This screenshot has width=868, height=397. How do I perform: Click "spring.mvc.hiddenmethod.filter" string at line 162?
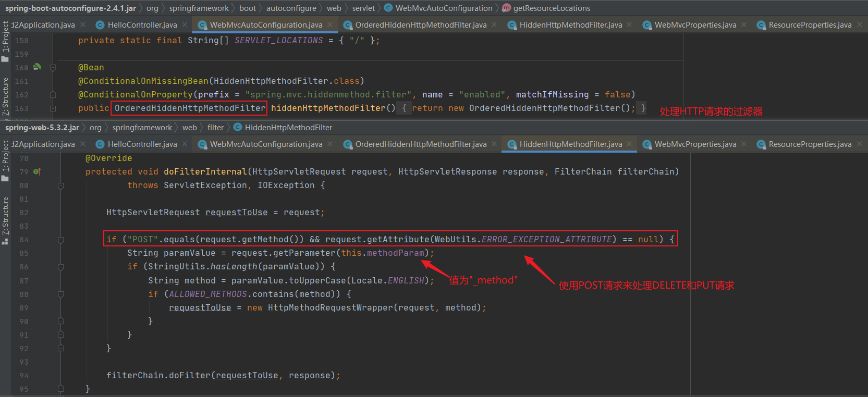click(x=328, y=94)
